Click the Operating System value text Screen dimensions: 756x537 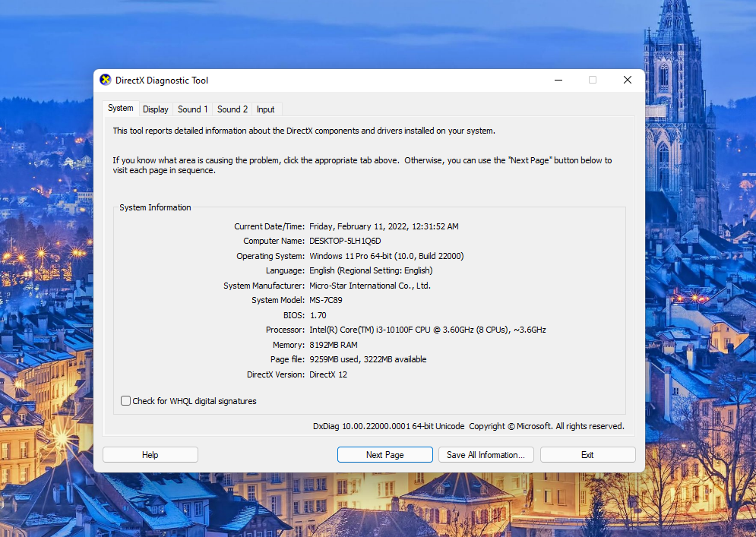(x=386, y=255)
